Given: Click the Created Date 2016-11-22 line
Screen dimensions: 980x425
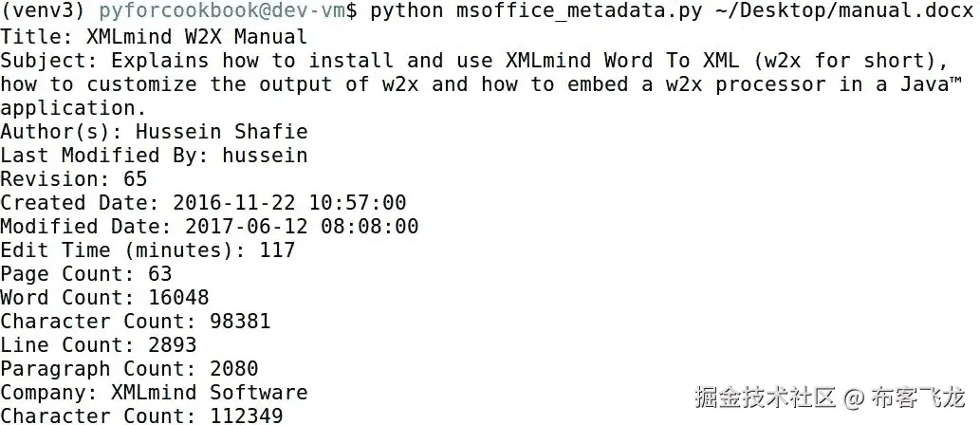Looking at the screenshot, I should click(203, 202).
